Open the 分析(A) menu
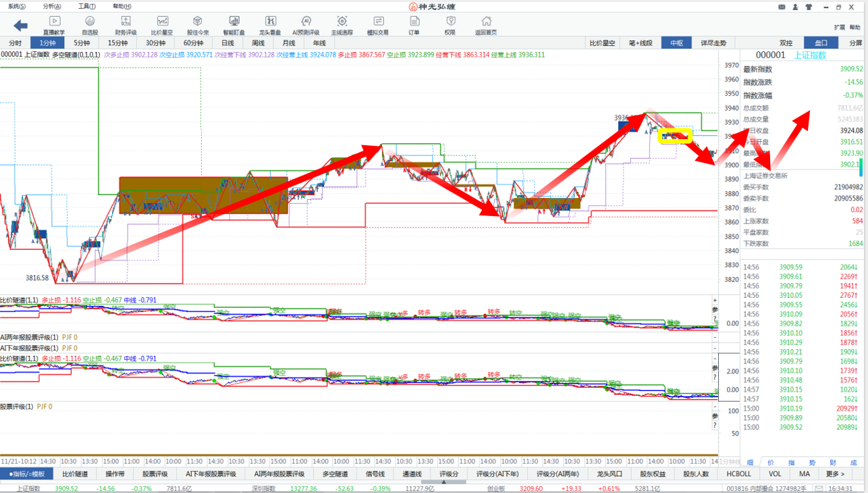The width and height of the screenshot is (868, 493). click(x=52, y=6)
